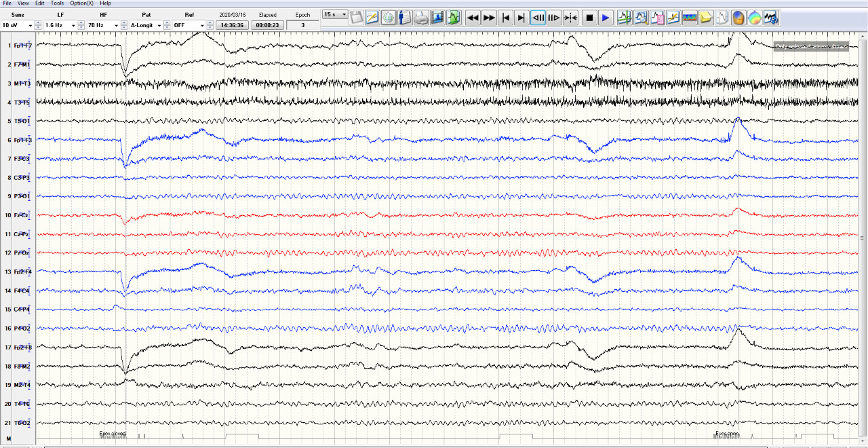This screenshot has width=868, height=448.
Task: Open the Tools menu
Action: pos(57,3)
